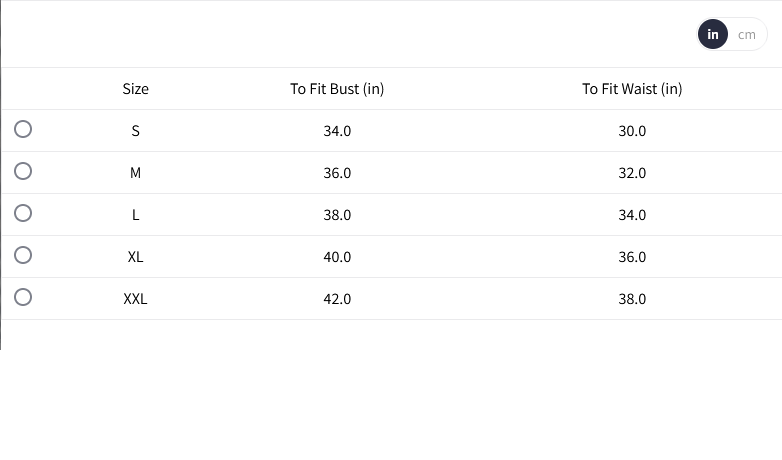Click the 42.0 bust value for XXL
Viewport: 782px width, 460px height.
(x=337, y=299)
